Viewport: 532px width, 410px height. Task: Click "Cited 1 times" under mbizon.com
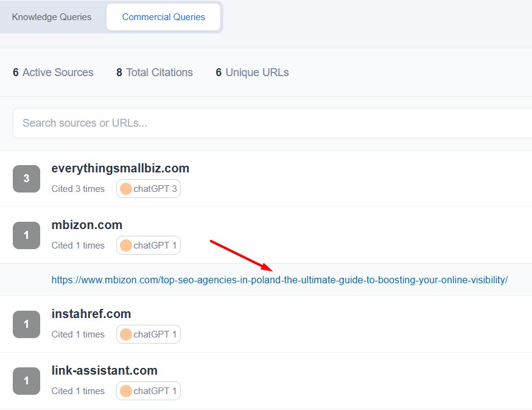coord(78,246)
